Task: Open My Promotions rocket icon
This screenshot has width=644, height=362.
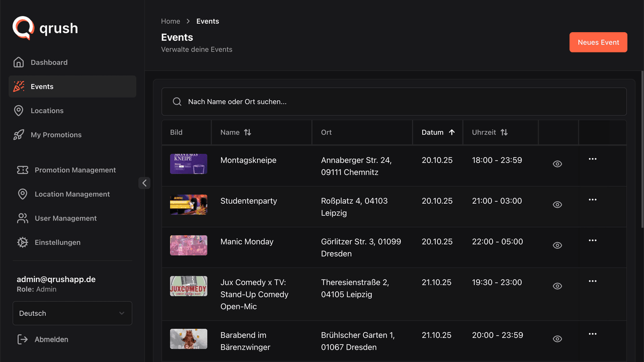Action: tap(19, 135)
